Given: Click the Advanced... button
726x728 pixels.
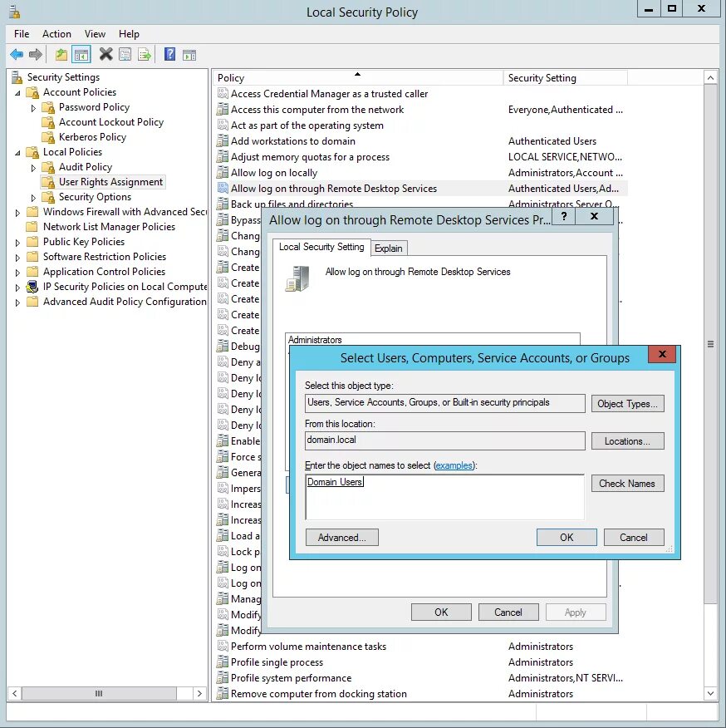Looking at the screenshot, I should pyautogui.click(x=341, y=537).
